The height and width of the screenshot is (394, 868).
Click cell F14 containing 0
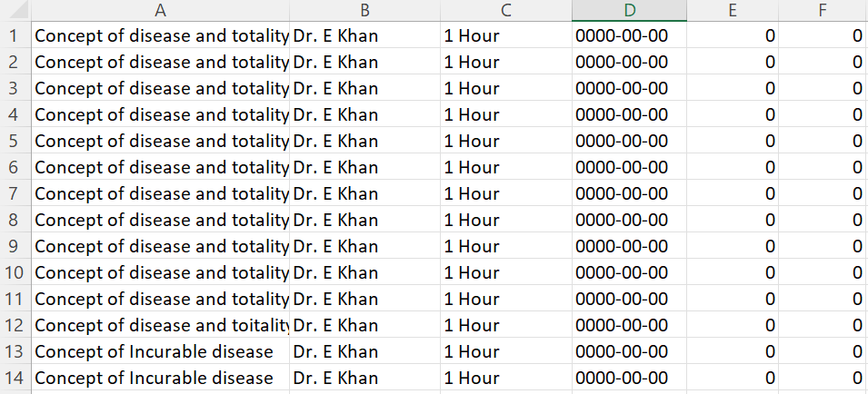pyautogui.click(x=823, y=378)
